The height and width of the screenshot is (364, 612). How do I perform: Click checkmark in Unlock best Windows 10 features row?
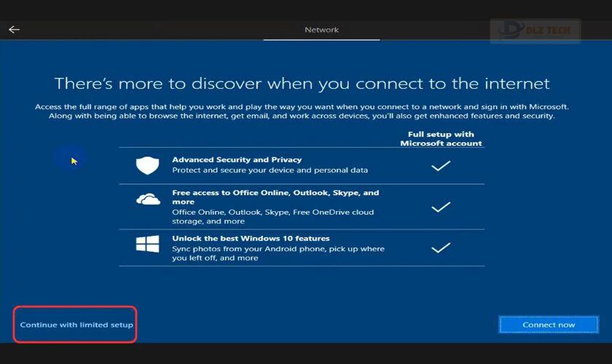click(441, 248)
